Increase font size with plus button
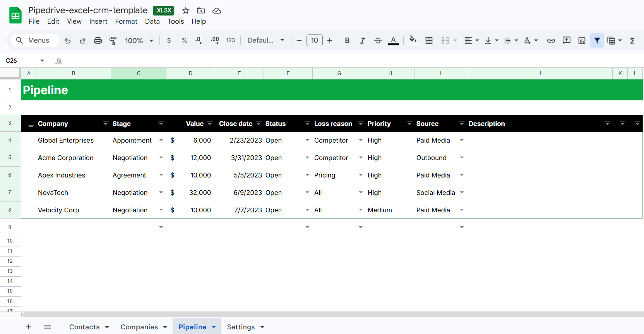Image resolution: width=644 pixels, height=334 pixels. coord(330,40)
